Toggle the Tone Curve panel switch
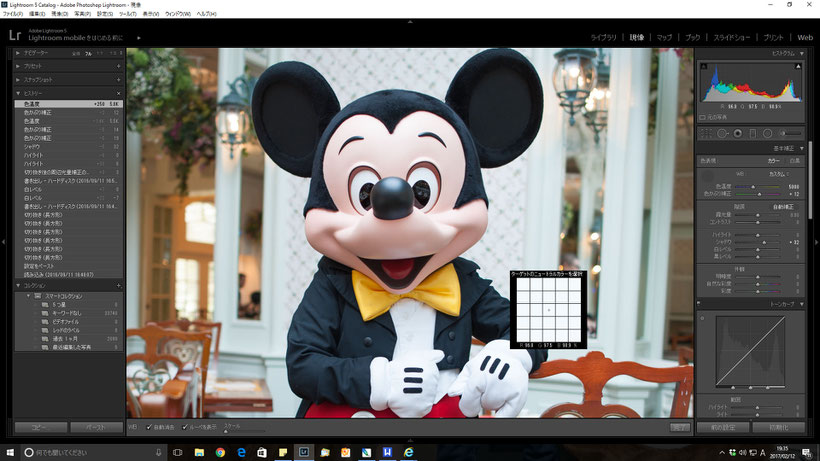Viewport: 820px width, 461px height. 699,304
